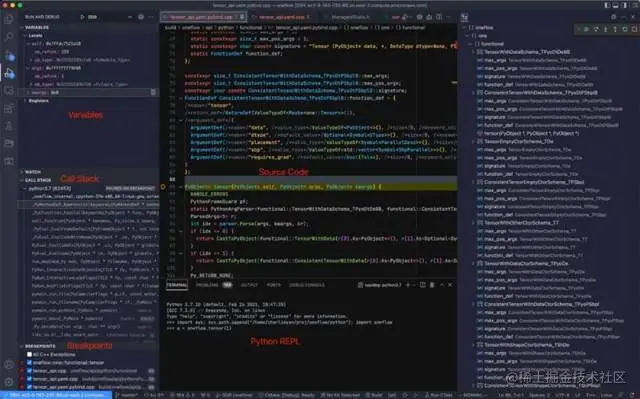
Task: Toggle oneflow::one::functional::tensor breakpoint checkbox
Action: coord(29,362)
